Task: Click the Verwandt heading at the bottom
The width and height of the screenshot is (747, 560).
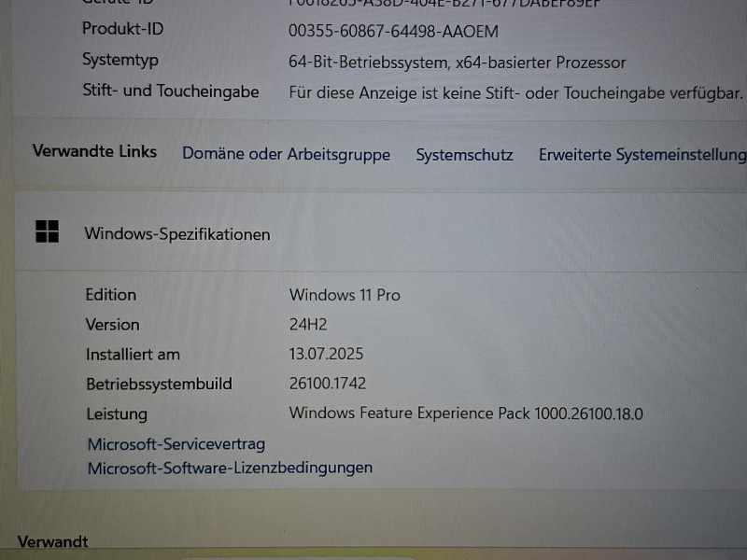Action: 53,541
